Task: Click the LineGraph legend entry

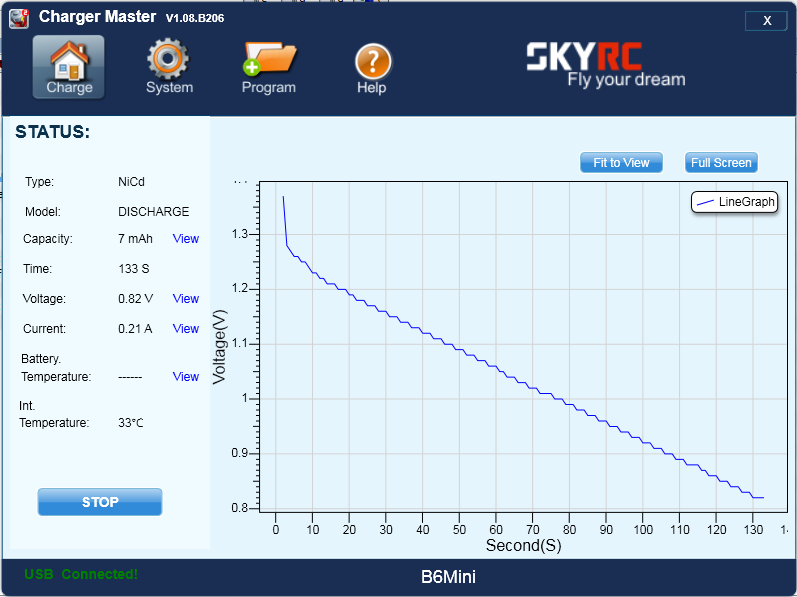Action: [x=735, y=202]
